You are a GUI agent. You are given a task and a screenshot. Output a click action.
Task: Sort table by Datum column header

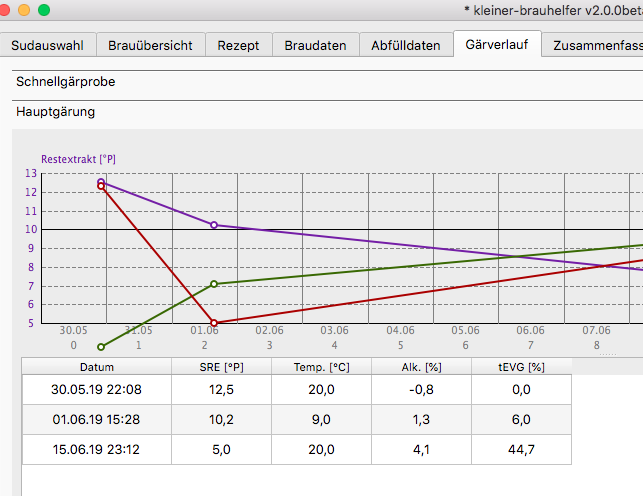point(97,365)
